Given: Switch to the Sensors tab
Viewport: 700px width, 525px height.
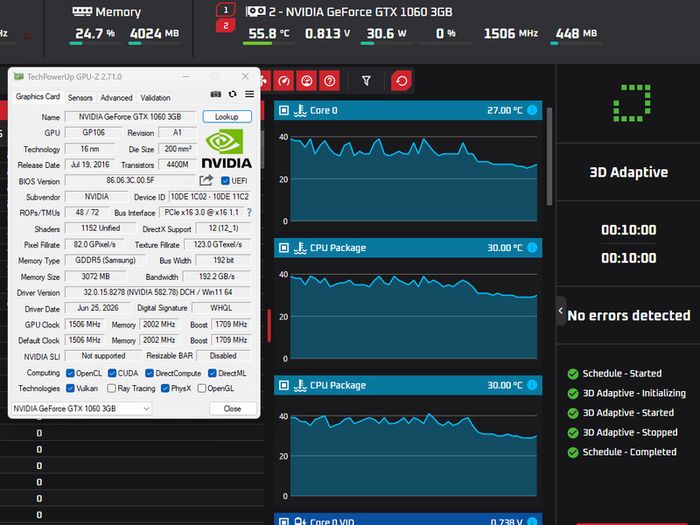Looking at the screenshot, I should tap(80, 98).
